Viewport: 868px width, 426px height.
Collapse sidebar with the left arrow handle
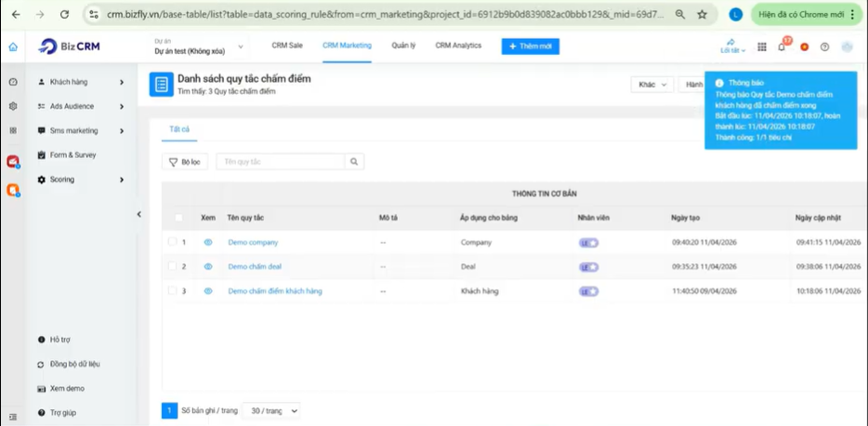tap(139, 214)
